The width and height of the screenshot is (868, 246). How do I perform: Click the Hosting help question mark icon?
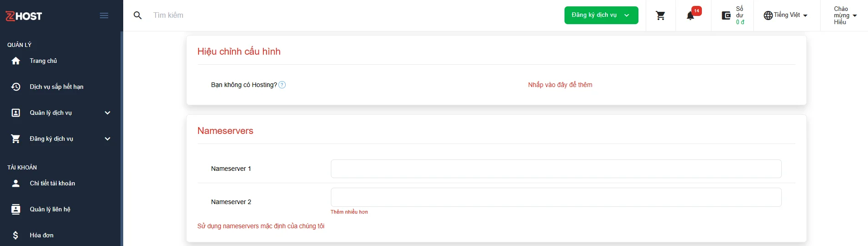point(282,85)
